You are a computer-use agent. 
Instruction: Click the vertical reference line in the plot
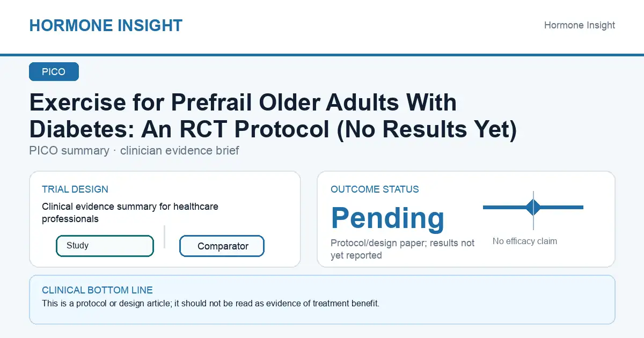533,210
